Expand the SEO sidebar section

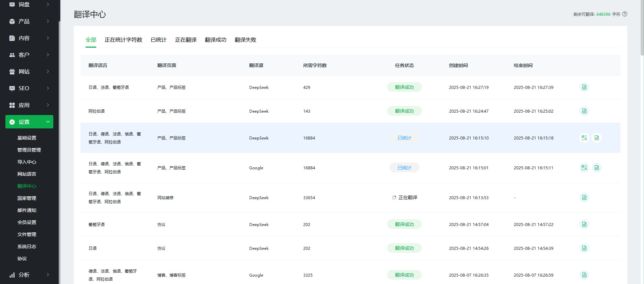pyautogui.click(x=29, y=89)
